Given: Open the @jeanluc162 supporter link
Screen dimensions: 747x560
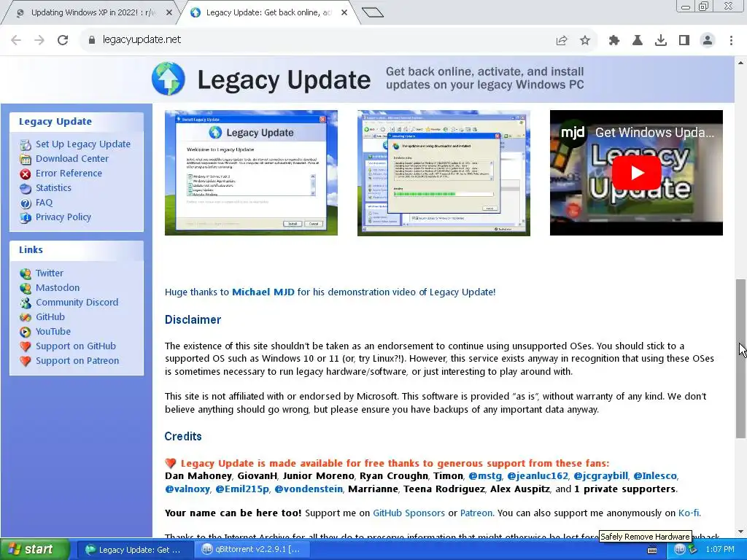Looking at the screenshot, I should point(538,476).
